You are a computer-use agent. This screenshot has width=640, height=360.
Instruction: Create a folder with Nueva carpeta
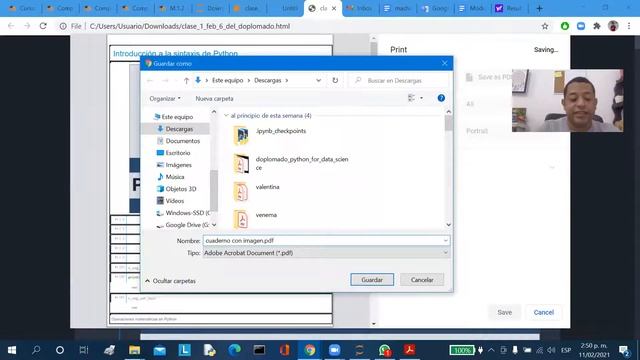point(214,98)
